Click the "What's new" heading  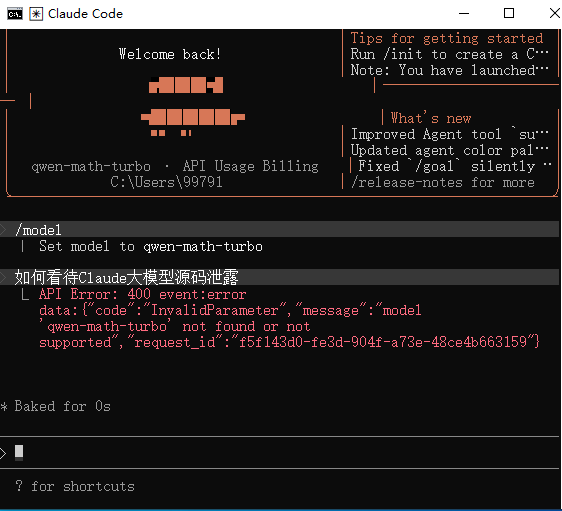pos(430,118)
